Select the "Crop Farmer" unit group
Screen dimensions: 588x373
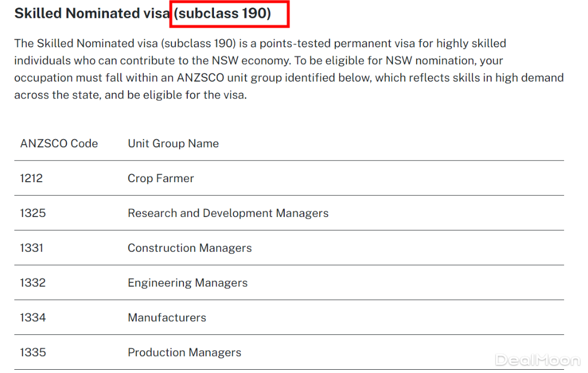click(161, 178)
